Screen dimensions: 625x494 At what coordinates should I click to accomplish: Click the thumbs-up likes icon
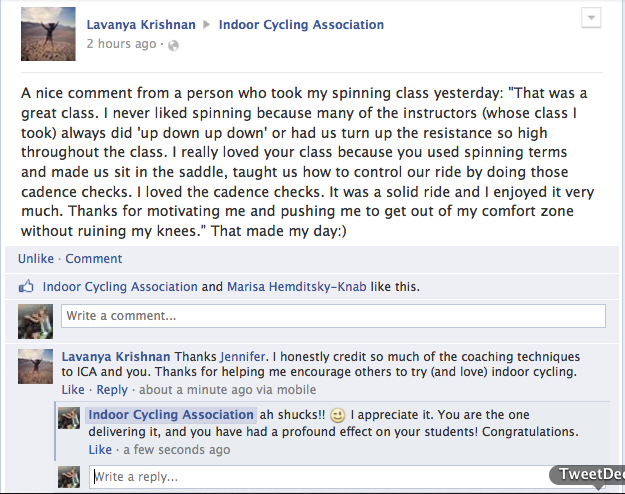tap(26, 286)
